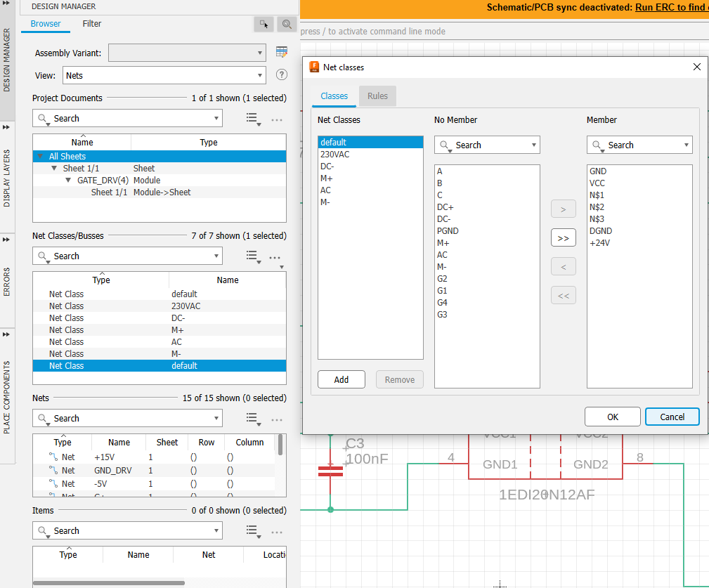Switch to the Filter tab
This screenshot has height=588, width=709.
tap(91, 23)
